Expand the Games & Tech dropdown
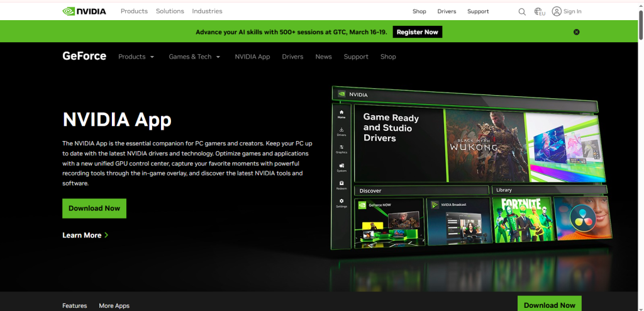This screenshot has width=644, height=311. (195, 57)
